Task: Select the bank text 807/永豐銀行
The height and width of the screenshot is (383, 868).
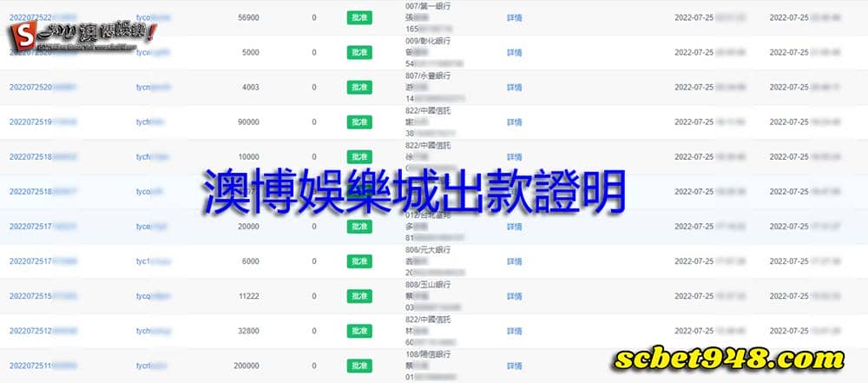Action: (x=428, y=76)
